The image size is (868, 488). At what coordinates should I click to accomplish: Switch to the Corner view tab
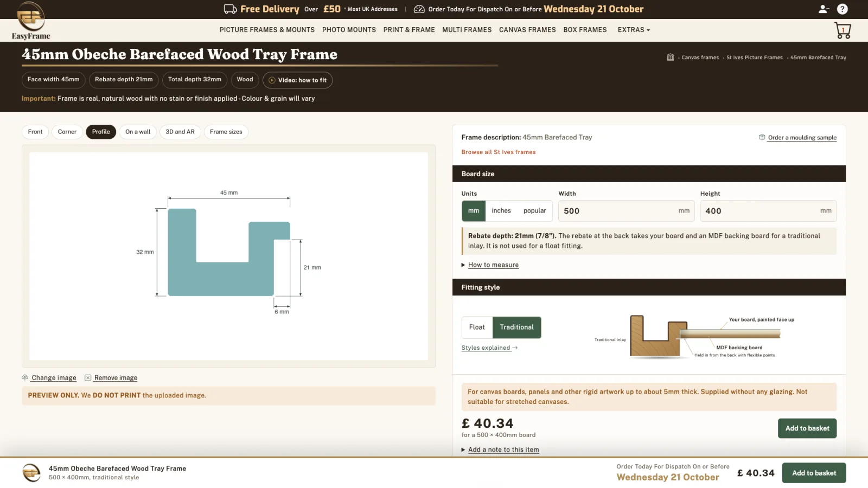(67, 132)
